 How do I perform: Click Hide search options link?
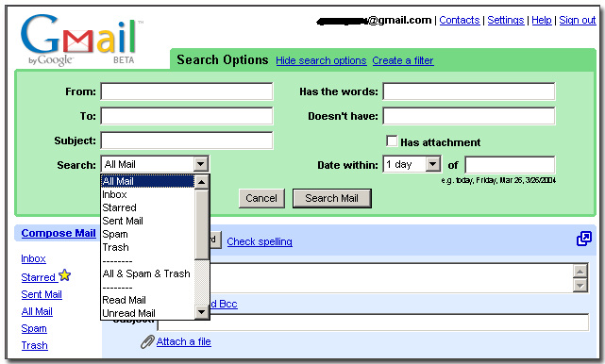[x=321, y=60]
